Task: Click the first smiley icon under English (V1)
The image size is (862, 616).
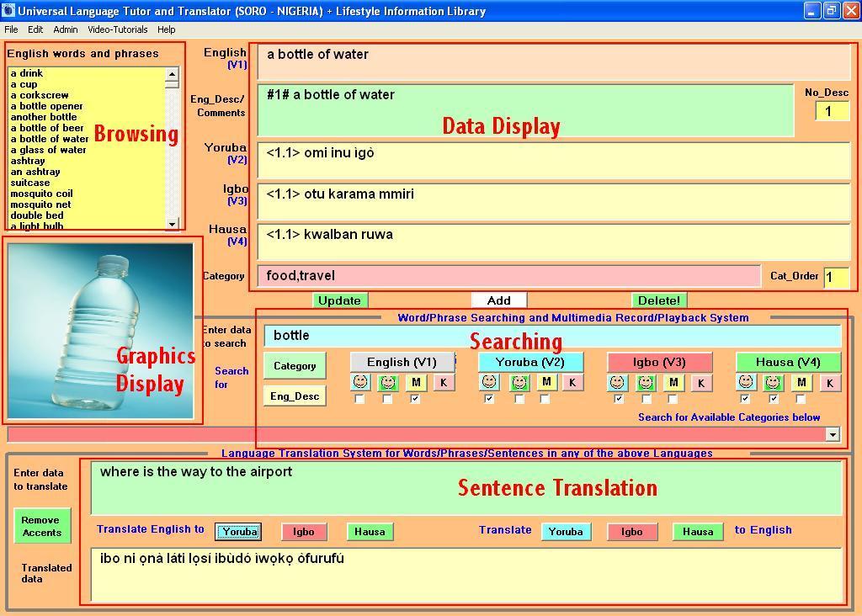Action: point(360,383)
